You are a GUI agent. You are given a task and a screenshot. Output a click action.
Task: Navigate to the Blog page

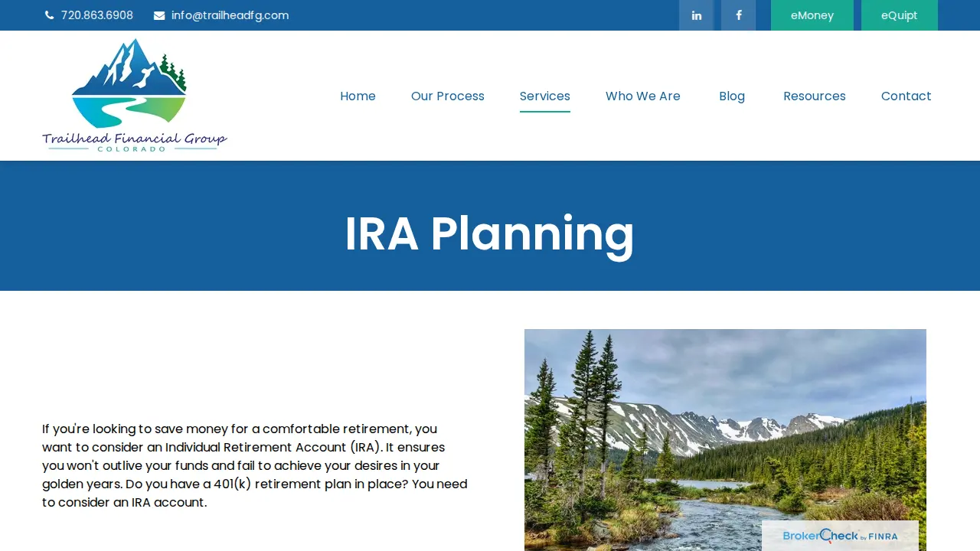tap(732, 96)
